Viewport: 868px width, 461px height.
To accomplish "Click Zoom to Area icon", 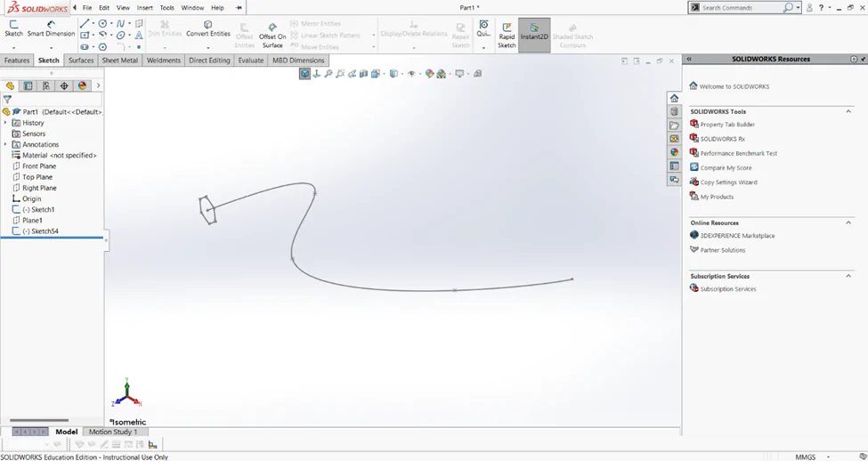I will tap(340, 74).
